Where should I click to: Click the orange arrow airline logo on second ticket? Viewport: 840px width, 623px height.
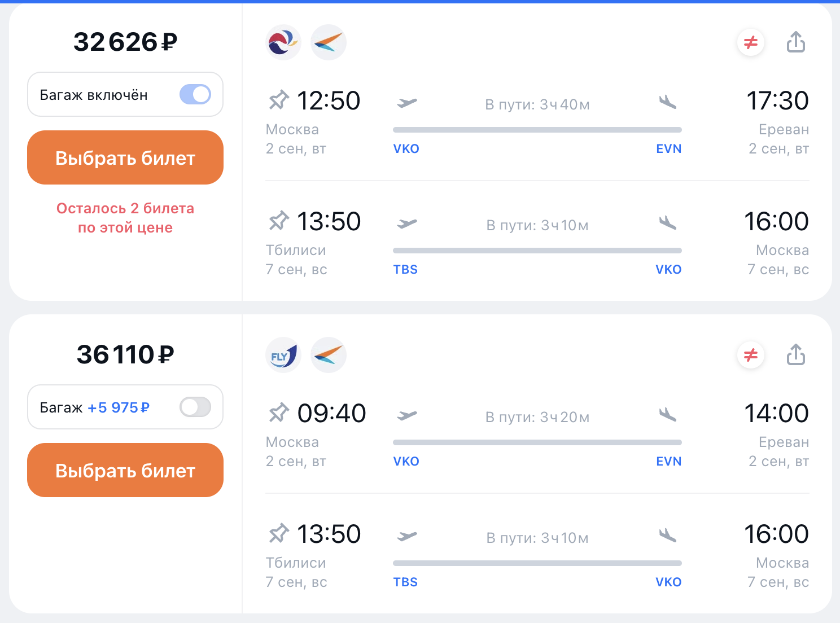click(329, 355)
